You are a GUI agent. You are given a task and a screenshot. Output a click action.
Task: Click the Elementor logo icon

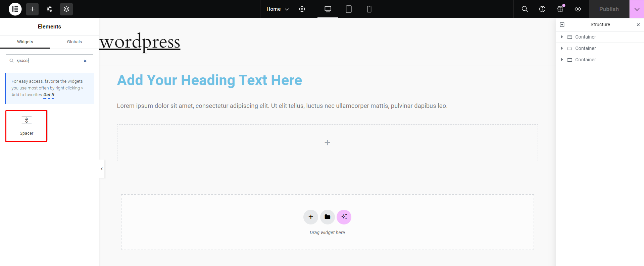click(x=15, y=9)
